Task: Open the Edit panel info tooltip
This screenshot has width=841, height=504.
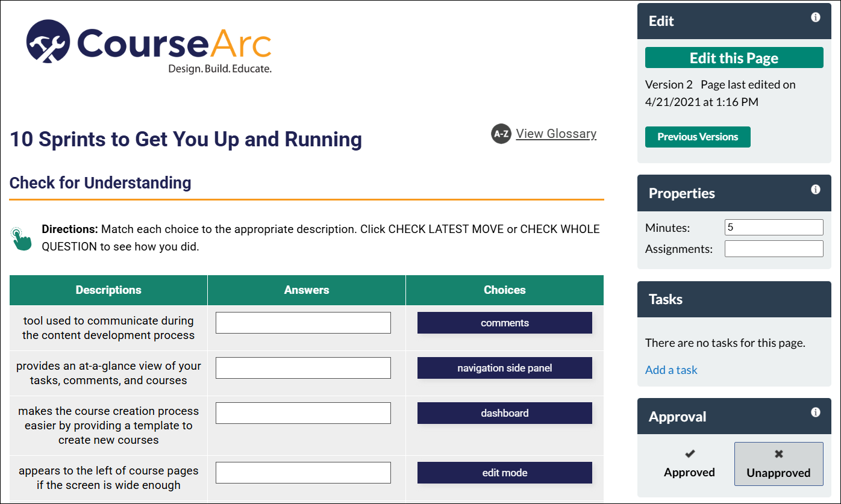Action: point(816,17)
